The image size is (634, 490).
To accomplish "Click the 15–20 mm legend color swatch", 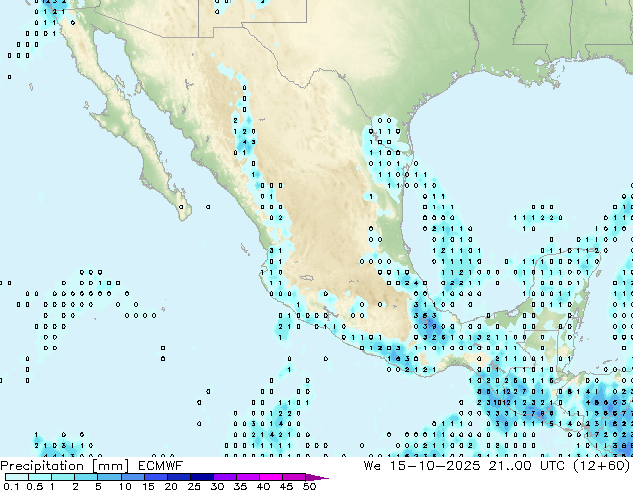I will pyautogui.click(x=155, y=477).
